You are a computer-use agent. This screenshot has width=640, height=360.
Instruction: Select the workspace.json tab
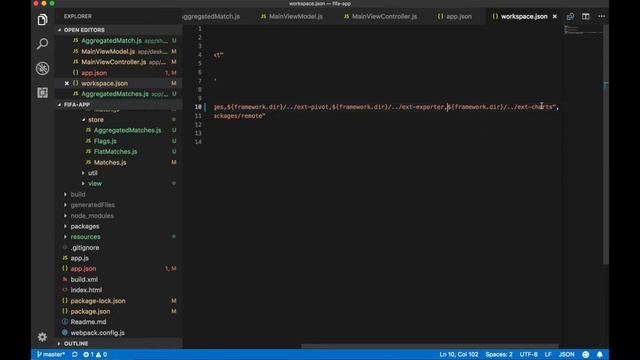click(524, 16)
